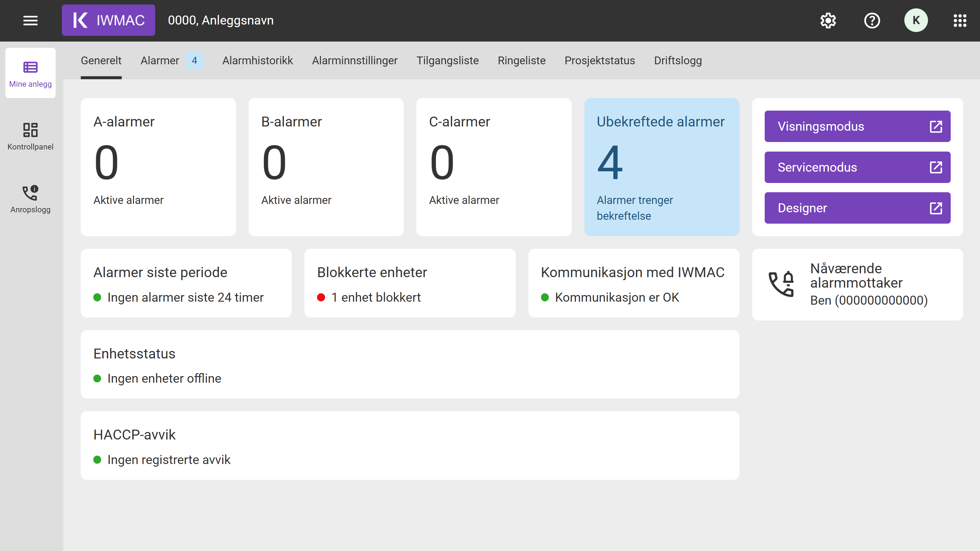Viewport: 980px width, 551px height.
Task: Click the Alarmer badge count 4
Action: 194,60
